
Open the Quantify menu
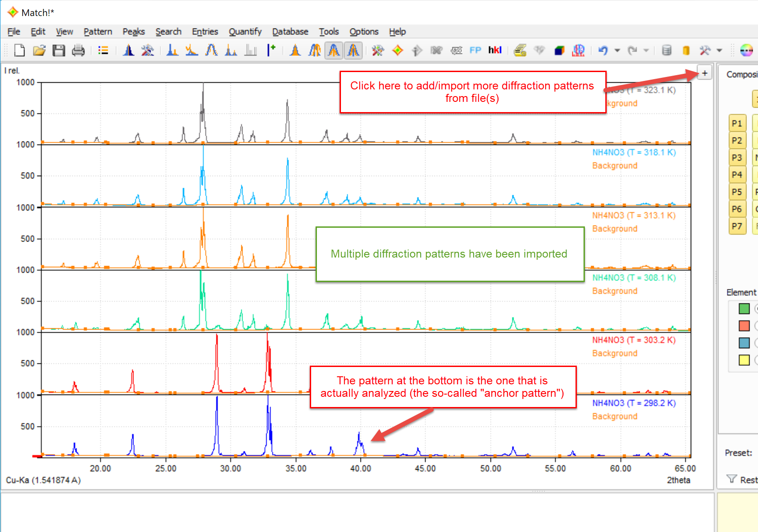coord(245,32)
